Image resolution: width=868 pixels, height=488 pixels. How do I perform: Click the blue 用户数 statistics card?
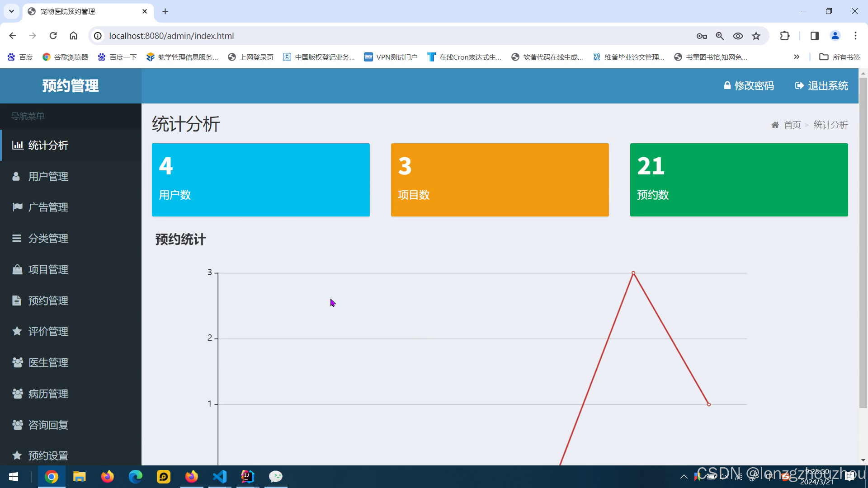pos(260,180)
